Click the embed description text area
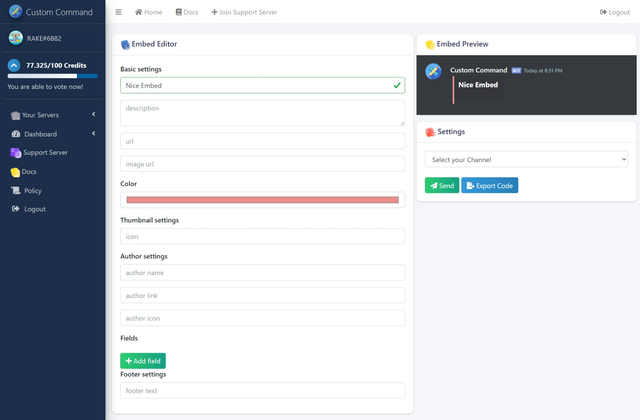 tap(262, 112)
